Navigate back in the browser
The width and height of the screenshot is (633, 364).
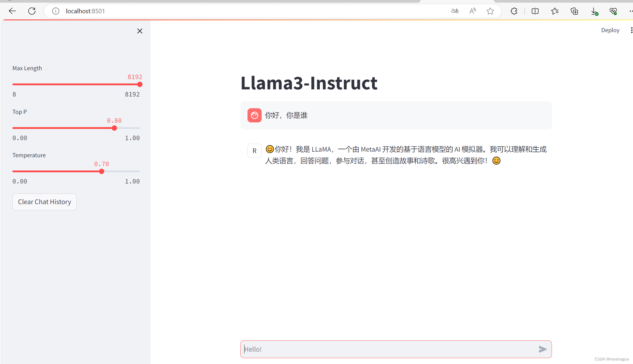12,11
